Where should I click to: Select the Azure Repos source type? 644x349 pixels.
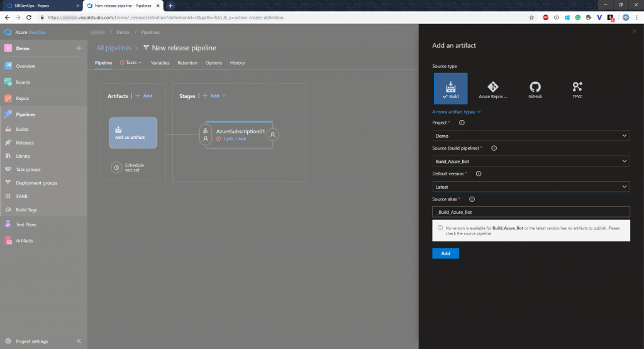point(493,89)
